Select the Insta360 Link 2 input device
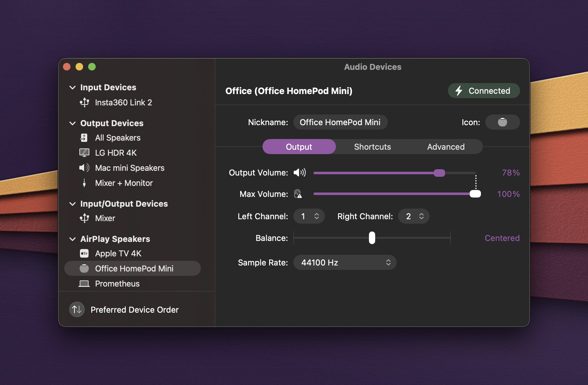The width and height of the screenshot is (588, 385). 123,103
